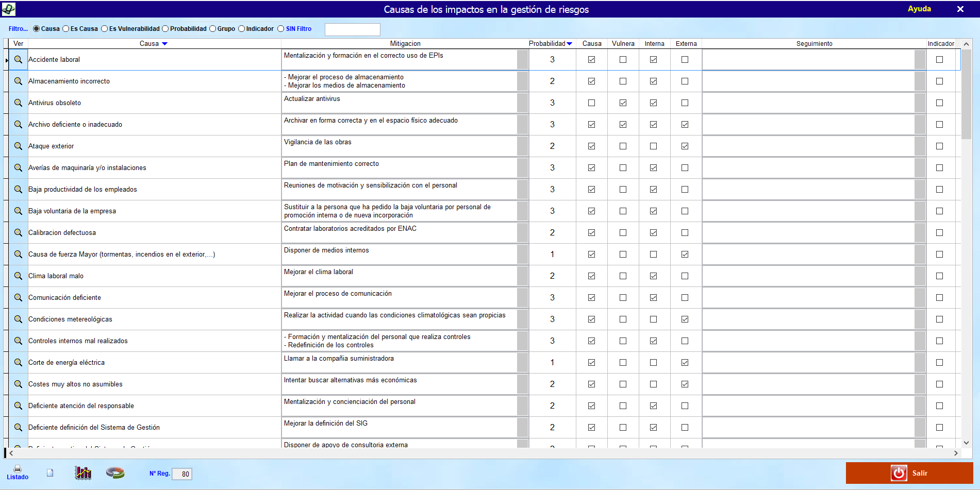
Task: Click the vertical scrollbar down arrow
Action: pos(966,443)
